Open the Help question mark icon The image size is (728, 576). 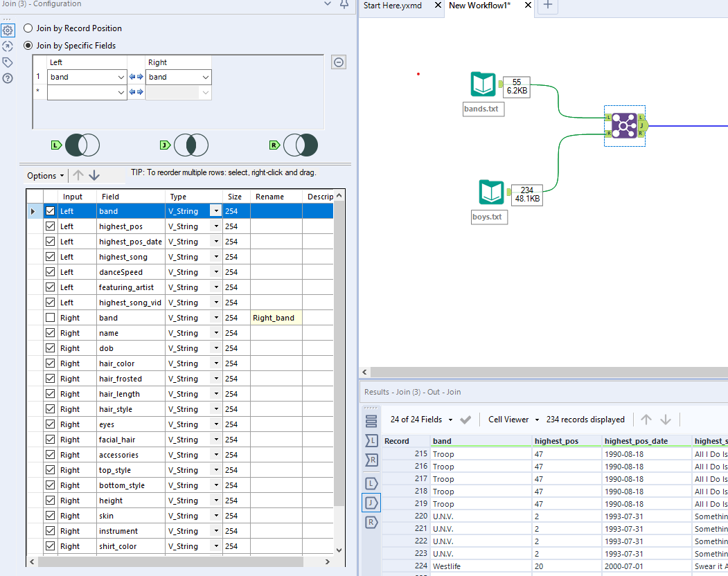click(x=8, y=78)
